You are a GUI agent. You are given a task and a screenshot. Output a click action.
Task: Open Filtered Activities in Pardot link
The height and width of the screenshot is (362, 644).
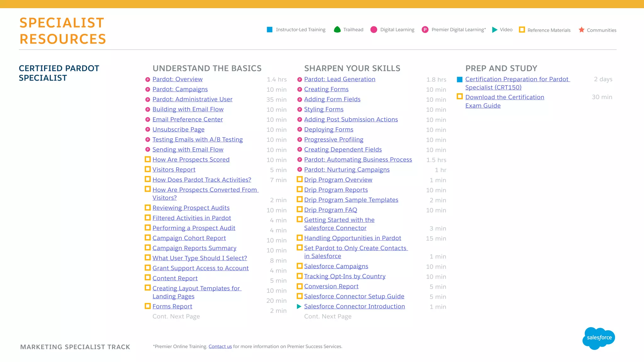[x=192, y=218]
